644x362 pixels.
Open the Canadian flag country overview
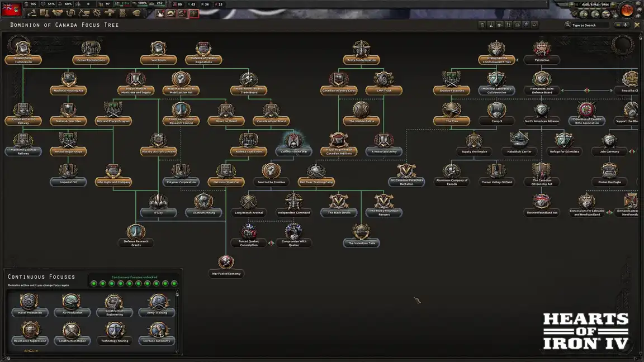pyautogui.click(x=12, y=8)
